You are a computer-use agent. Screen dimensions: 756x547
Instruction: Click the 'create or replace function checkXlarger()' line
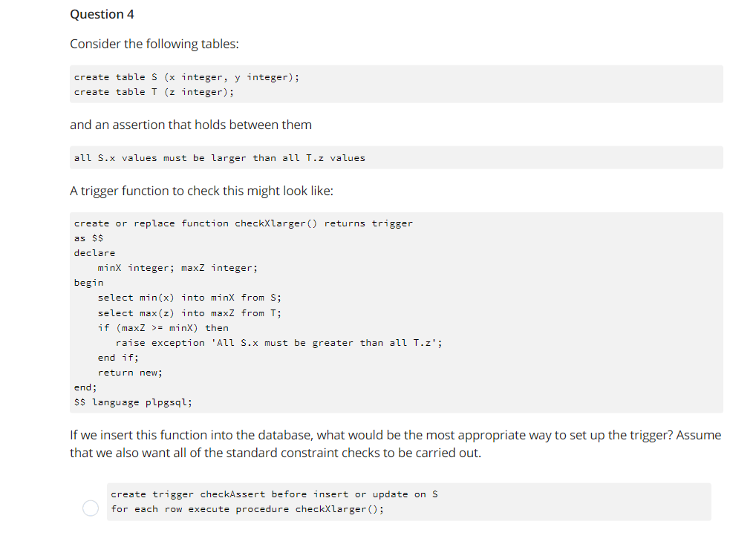pyautogui.click(x=244, y=223)
